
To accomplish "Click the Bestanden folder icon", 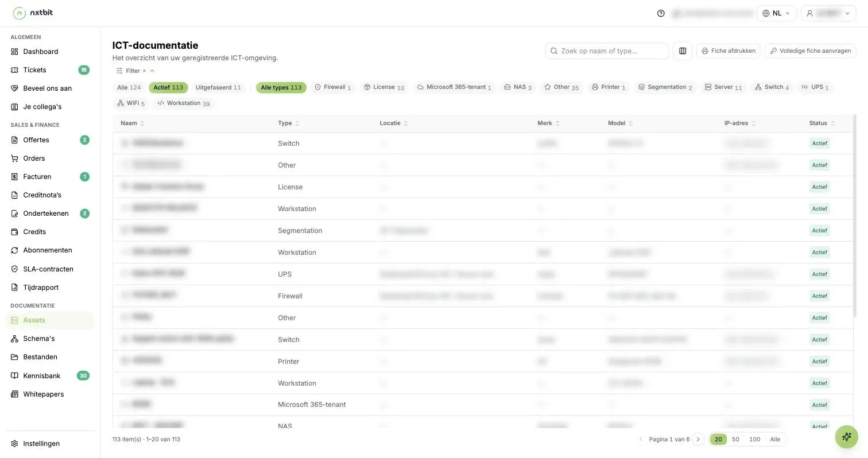I will click(15, 357).
